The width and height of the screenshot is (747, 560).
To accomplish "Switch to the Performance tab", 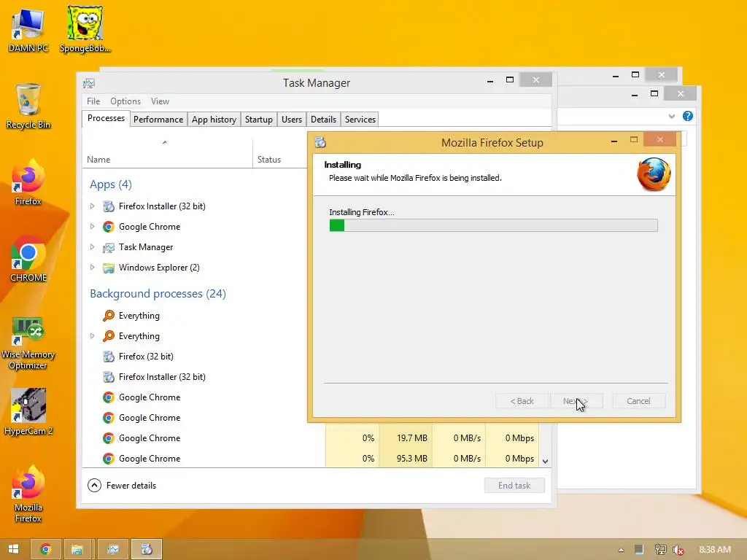I will click(x=158, y=120).
